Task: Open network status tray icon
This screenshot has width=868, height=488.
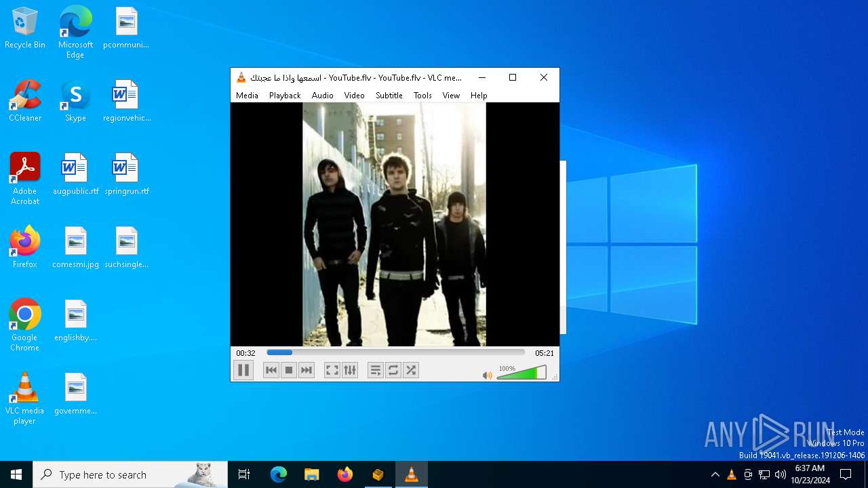Action: point(764,474)
